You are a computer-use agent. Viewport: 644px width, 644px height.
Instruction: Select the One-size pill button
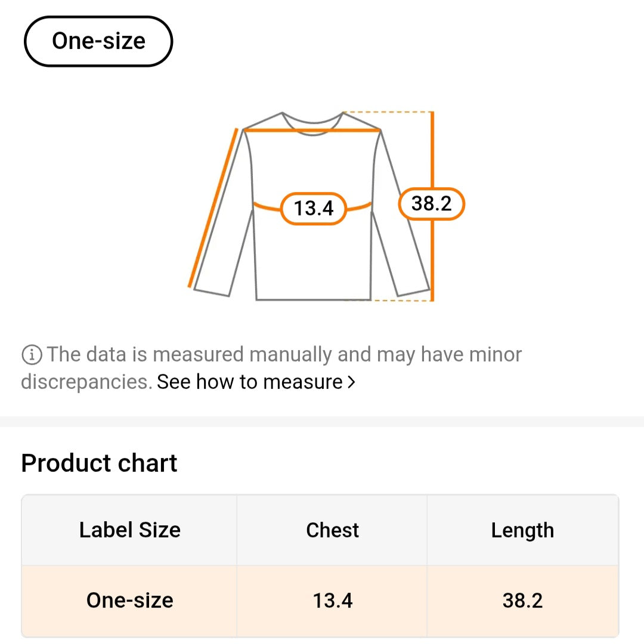coord(98,41)
